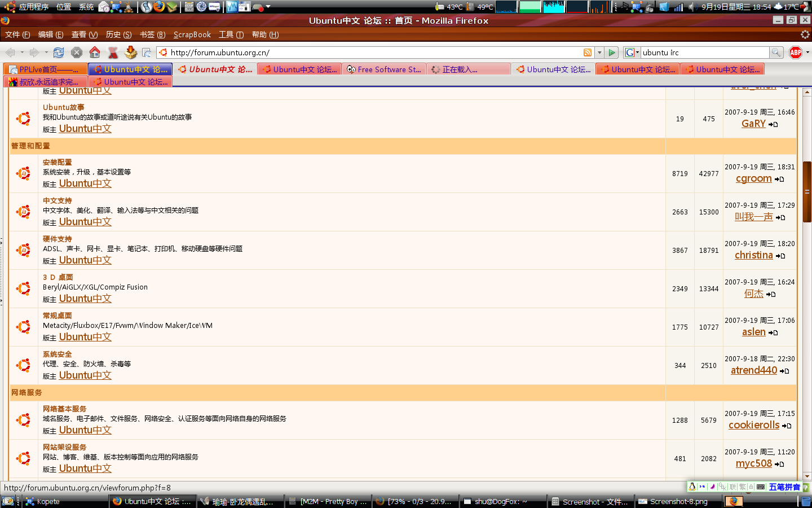Image resolution: width=812 pixels, height=508 pixels.
Task: Click the scrollbar up arrow
Action: pyautogui.click(x=807, y=91)
